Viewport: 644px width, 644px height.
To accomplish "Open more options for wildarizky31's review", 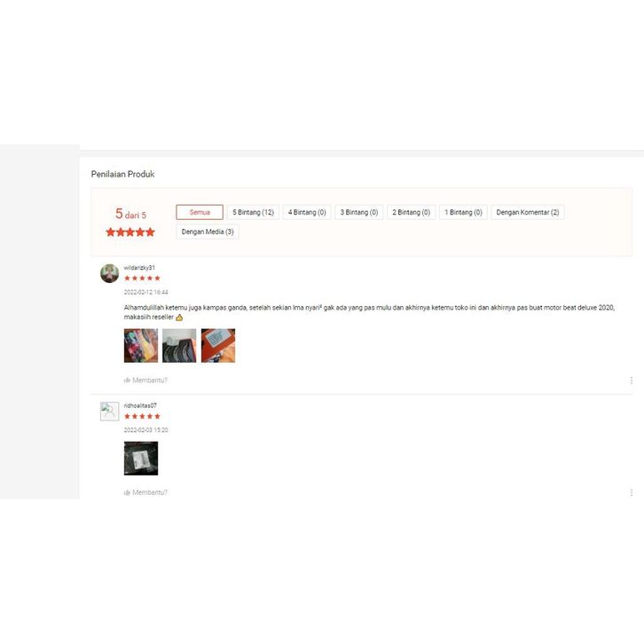I will tap(632, 381).
